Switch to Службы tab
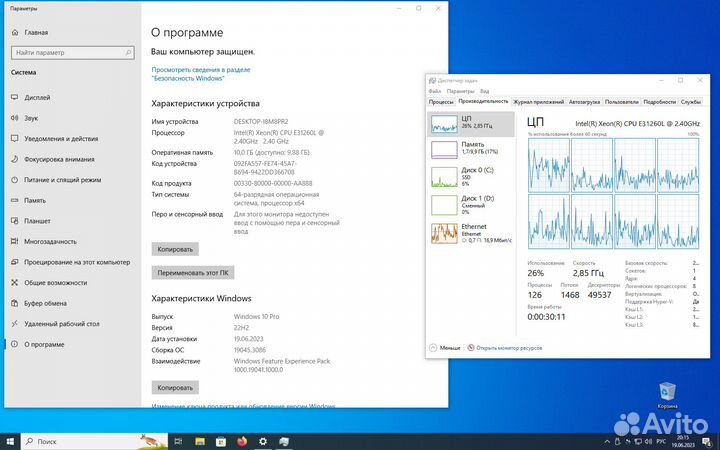Viewport: 720px width, 450px height. 690,102
